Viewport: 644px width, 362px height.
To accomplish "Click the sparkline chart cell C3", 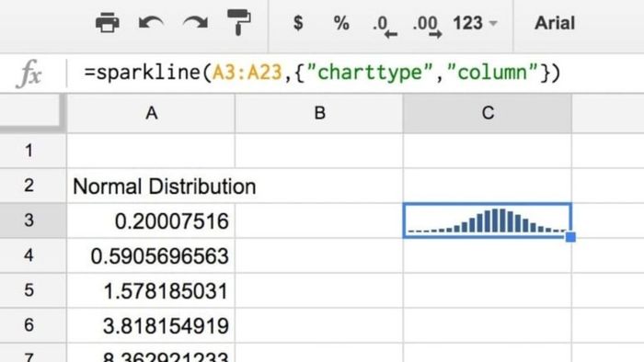I will (487, 221).
